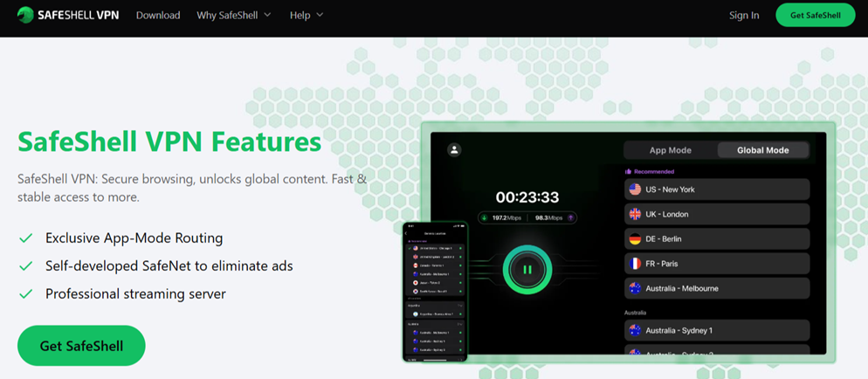Click the Sign In link
868x379 pixels.
click(x=744, y=16)
